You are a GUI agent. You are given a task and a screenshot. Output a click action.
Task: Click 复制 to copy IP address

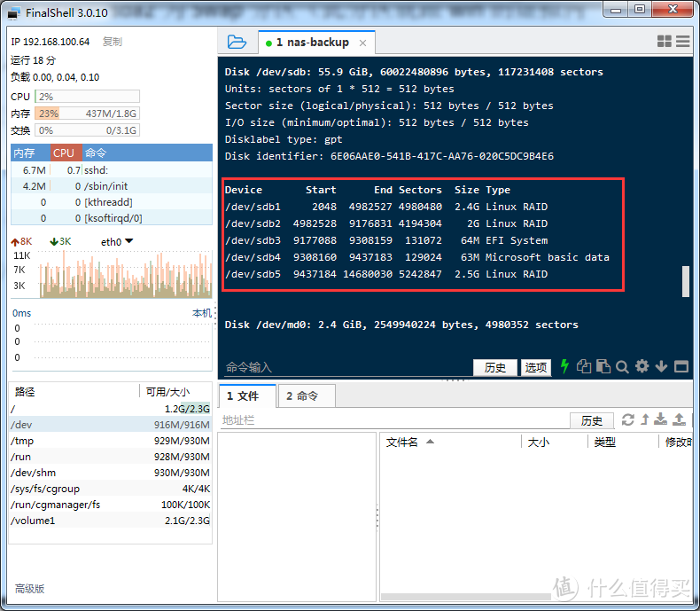tap(113, 42)
